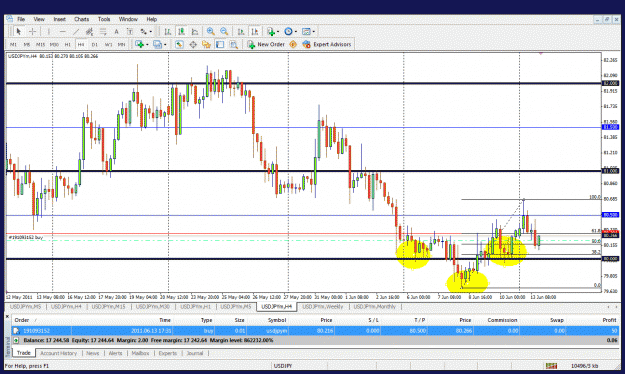Select the Fibonacci Retracement tool

click(x=103, y=31)
